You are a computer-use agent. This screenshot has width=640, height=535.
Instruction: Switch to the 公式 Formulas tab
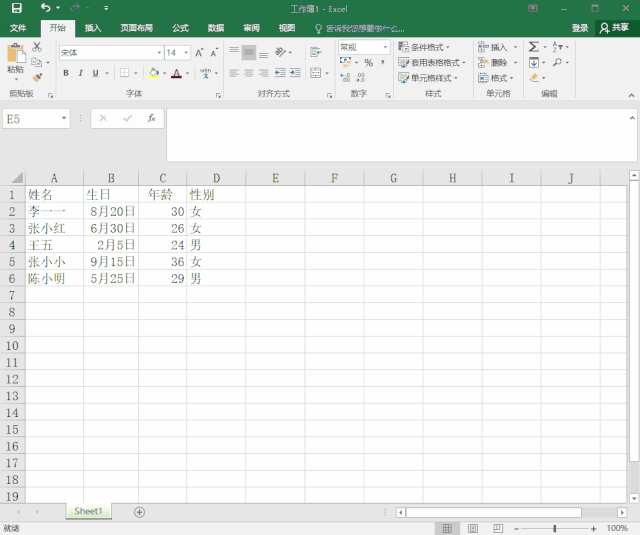pyautogui.click(x=180, y=28)
